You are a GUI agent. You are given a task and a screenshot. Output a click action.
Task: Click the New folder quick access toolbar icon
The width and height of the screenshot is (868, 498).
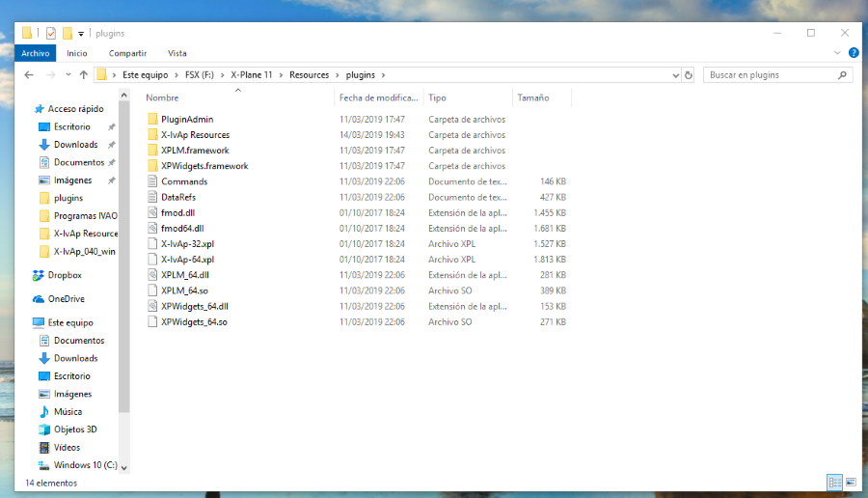(x=67, y=33)
